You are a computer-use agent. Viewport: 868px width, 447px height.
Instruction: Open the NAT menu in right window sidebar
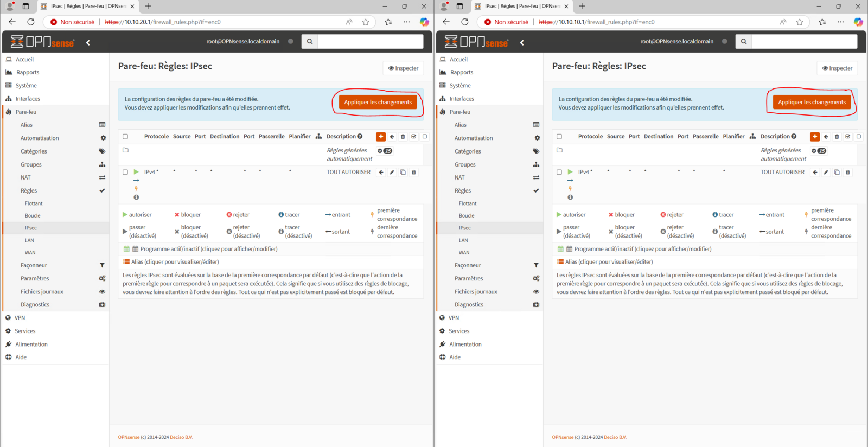[x=459, y=177]
